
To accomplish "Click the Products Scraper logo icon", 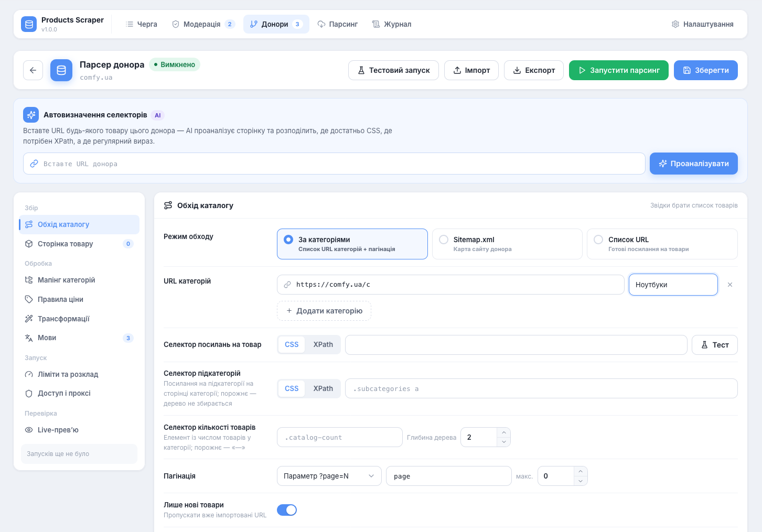I will point(29,24).
